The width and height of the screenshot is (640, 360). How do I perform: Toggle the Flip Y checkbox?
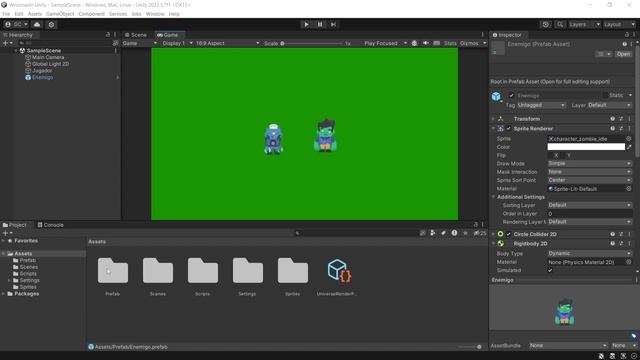(x=563, y=156)
